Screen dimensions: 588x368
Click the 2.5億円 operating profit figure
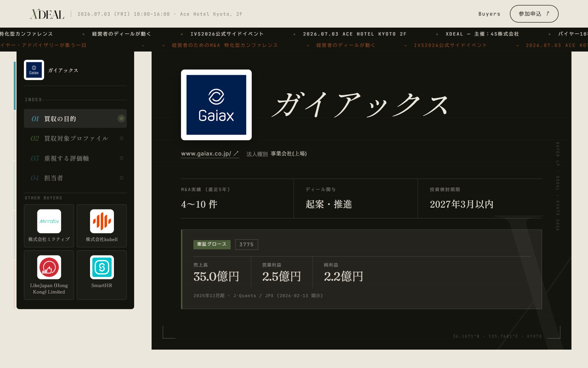(x=282, y=277)
